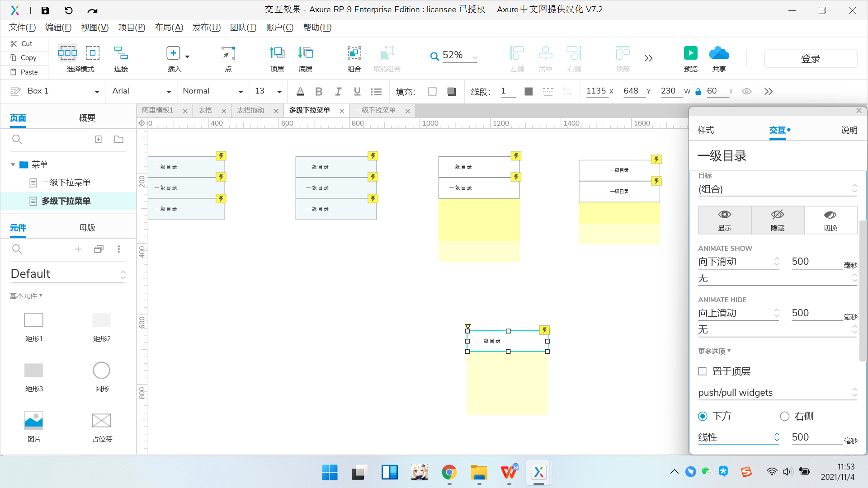Click the save disk icon

coord(45,10)
